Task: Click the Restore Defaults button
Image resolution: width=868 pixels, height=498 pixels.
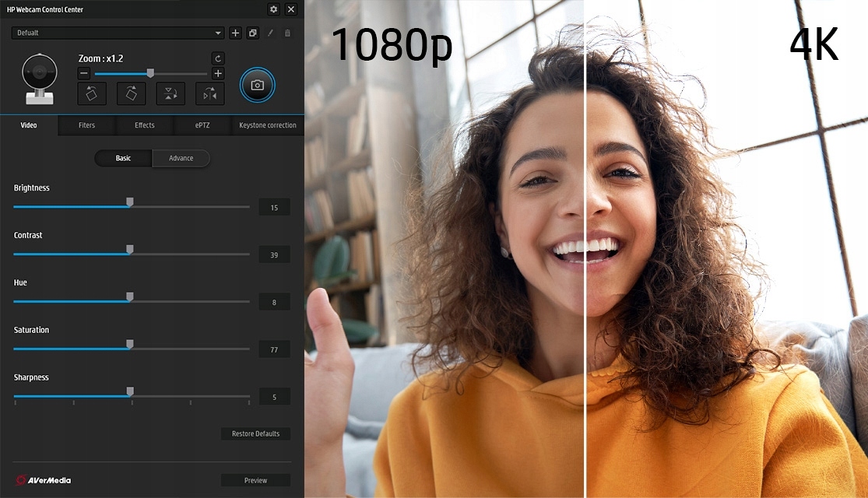Action: coord(255,433)
